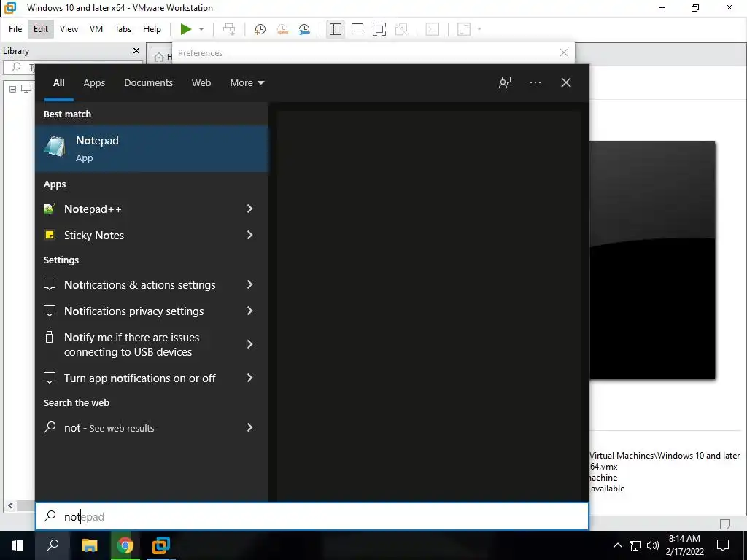
Task: Expand the More filter dropdown
Action: (x=247, y=83)
